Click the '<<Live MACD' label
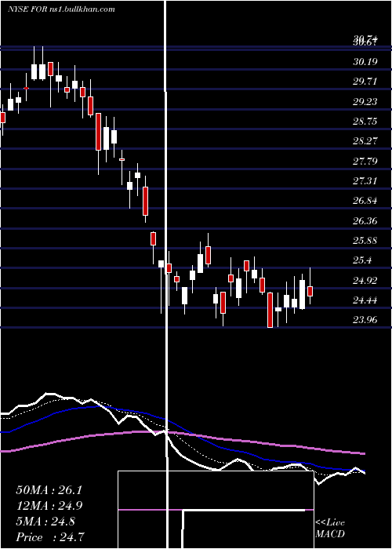 point(330,529)
